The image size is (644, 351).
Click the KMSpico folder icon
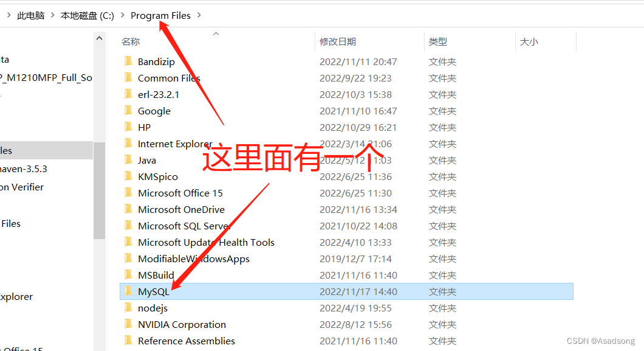pyautogui.click(x=128, y=176)
